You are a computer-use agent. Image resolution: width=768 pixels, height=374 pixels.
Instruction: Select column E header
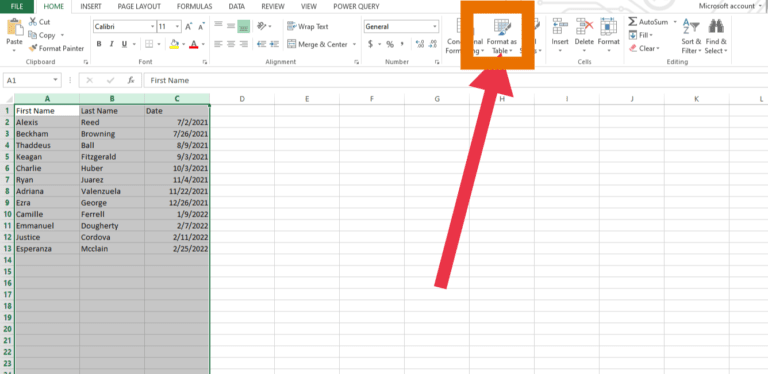click(x=307, y=99)
